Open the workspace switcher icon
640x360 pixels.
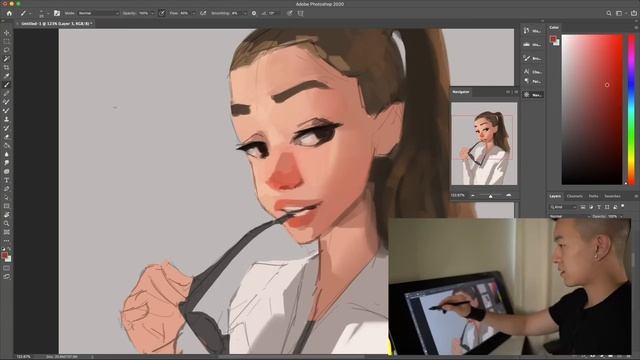pos(620,13)
